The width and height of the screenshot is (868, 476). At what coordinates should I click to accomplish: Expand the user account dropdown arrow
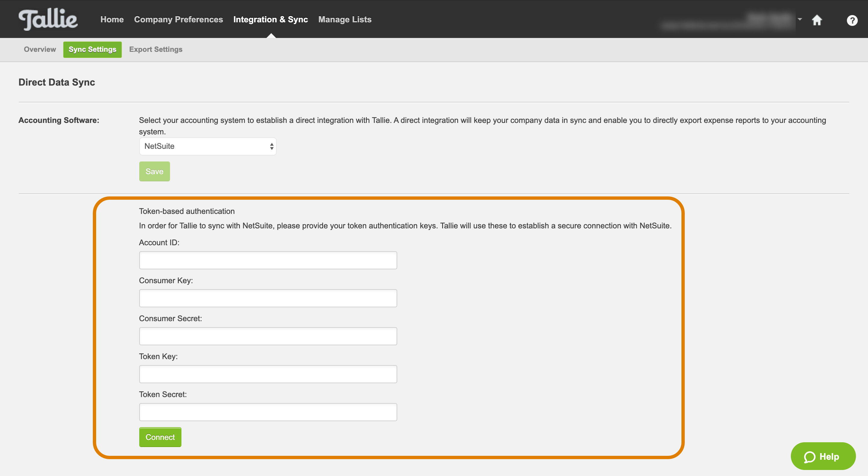[800, 19]
